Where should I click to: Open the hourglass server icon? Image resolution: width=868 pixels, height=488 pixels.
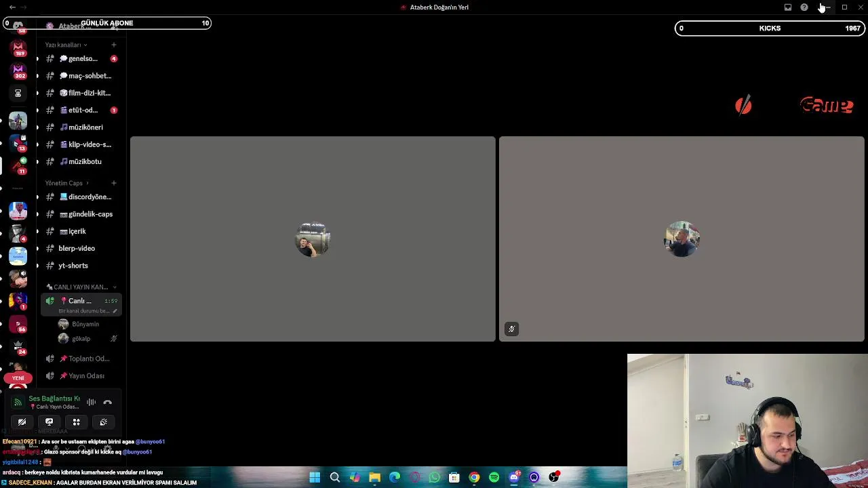coord(18,94)
